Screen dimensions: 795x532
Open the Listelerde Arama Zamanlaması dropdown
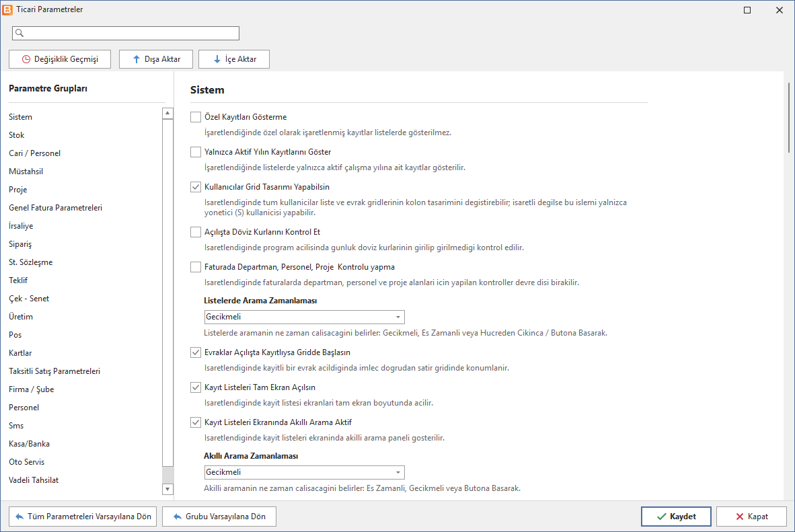coord(304,317)
